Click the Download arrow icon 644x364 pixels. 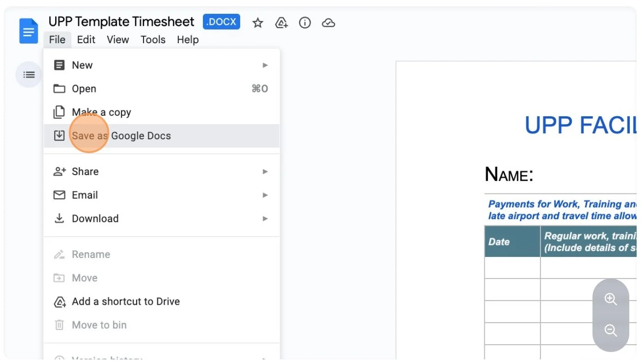coord(59,218)
